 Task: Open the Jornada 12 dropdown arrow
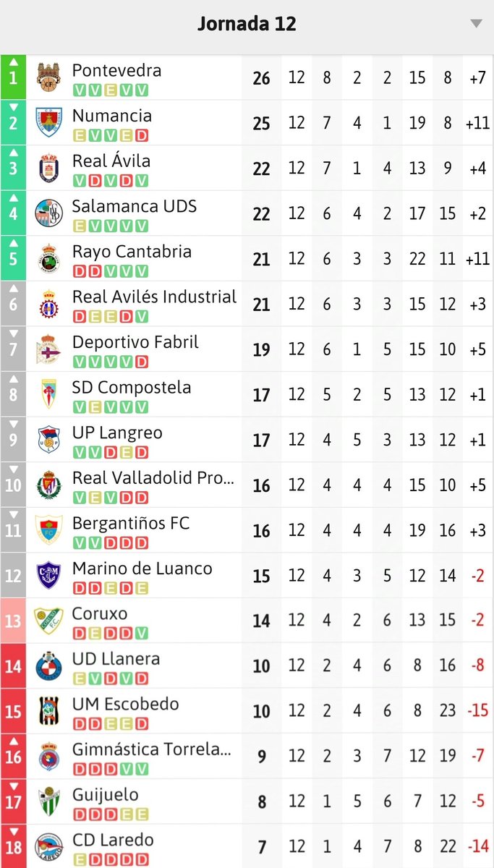(x=475, y=24)
